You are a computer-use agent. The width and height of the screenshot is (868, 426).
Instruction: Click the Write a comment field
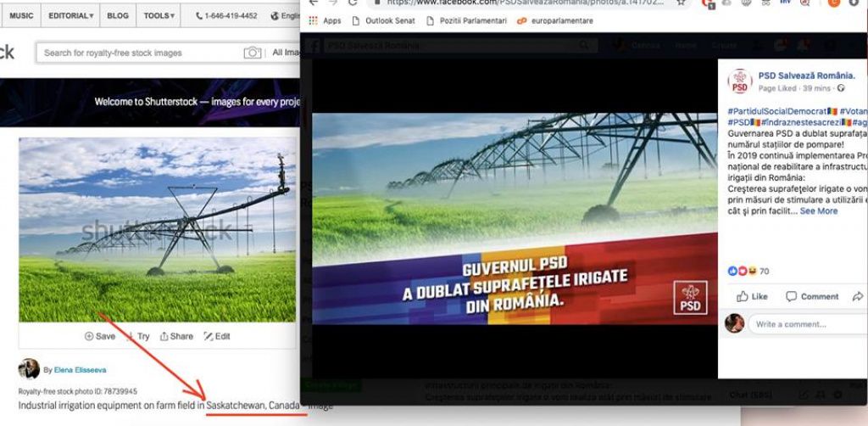click(x=808, y=324)
